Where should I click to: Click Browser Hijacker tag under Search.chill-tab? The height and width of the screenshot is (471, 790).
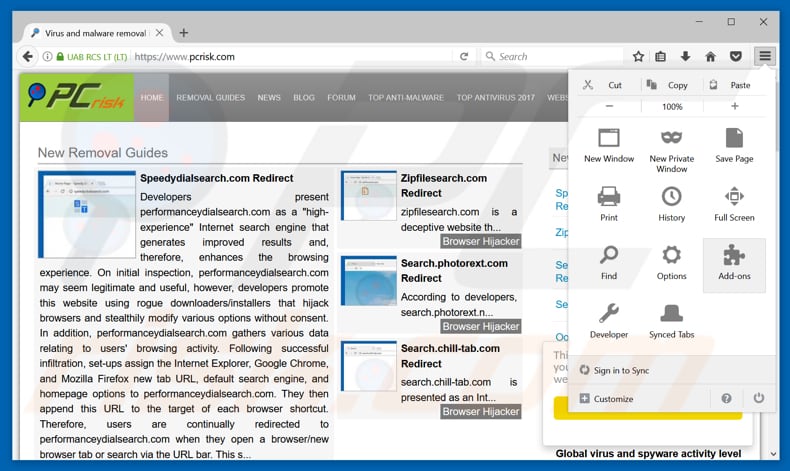pyautogui.click(x=481, y=412)
